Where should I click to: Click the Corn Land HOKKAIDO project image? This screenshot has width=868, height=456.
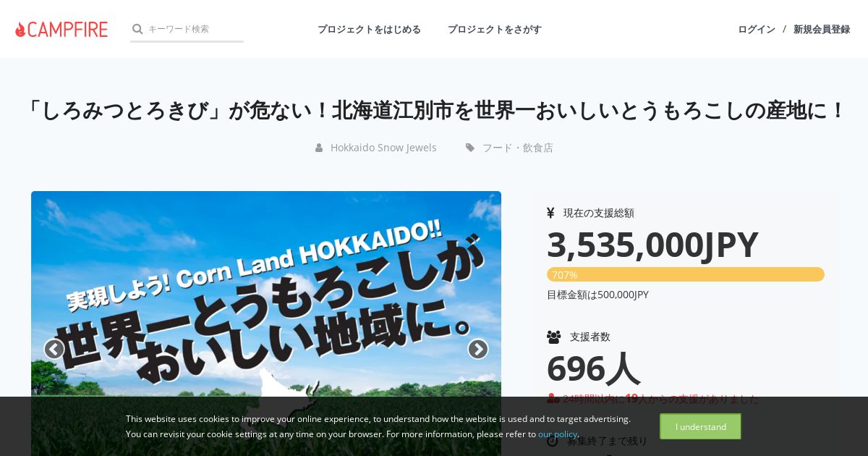[x=266, y=324]
